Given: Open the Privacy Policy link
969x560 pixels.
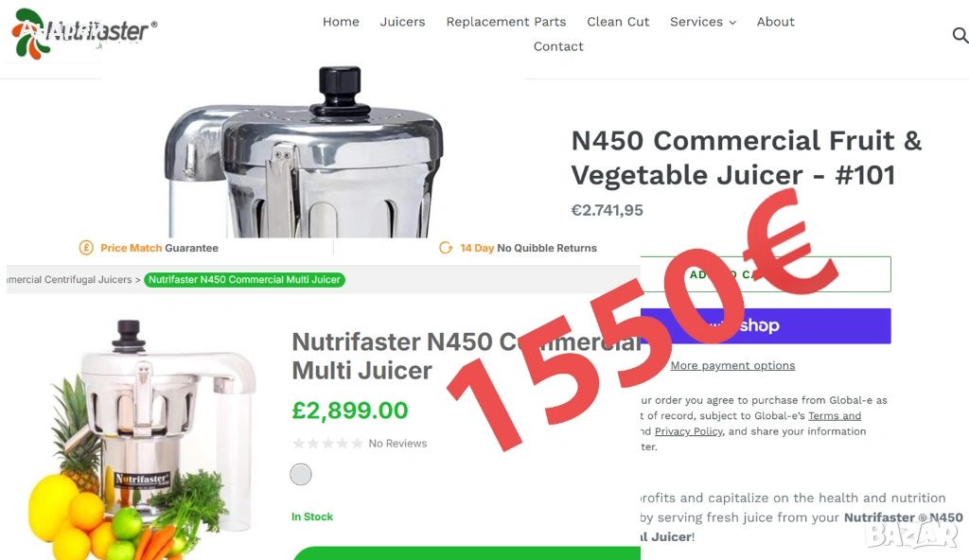Looking at the screenshot, I should 689,431.
